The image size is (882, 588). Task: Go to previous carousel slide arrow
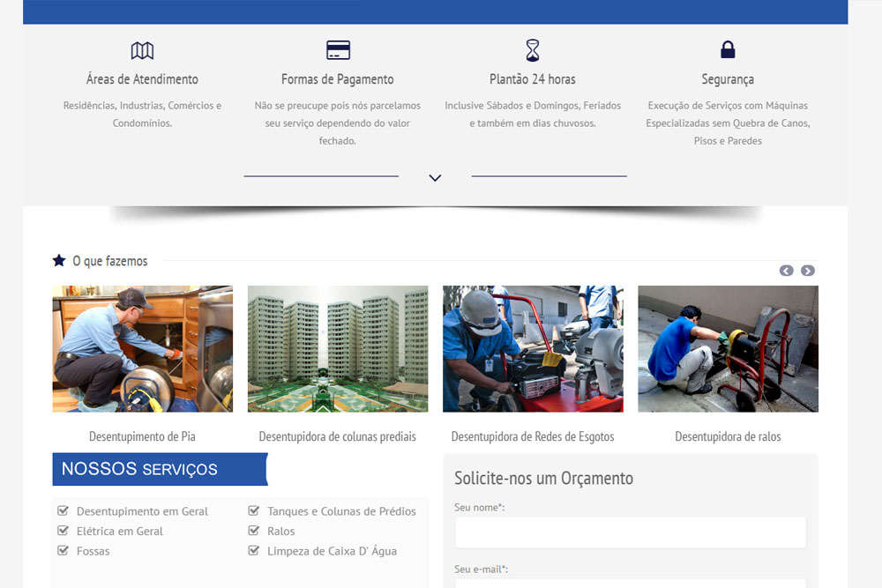(x=787, y=271)
